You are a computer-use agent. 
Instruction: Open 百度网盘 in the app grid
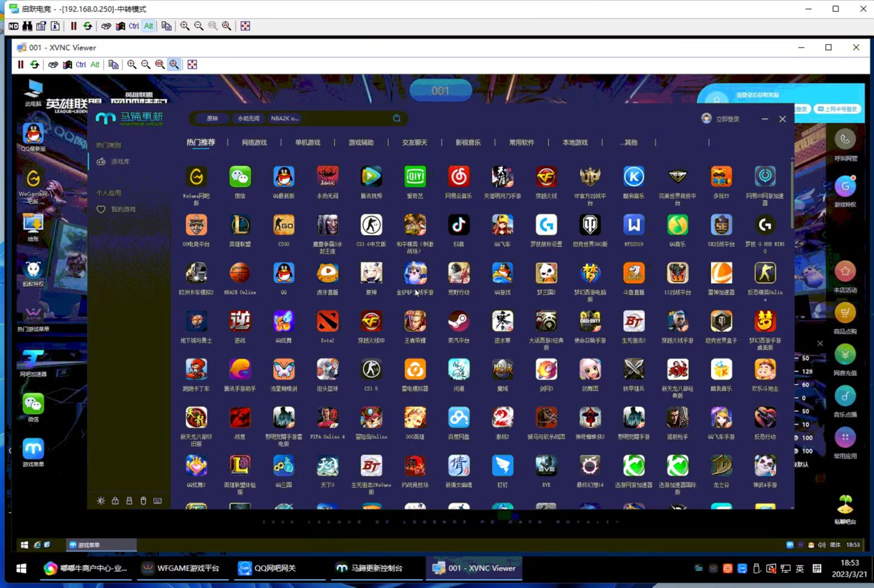[x=459, y=418]
